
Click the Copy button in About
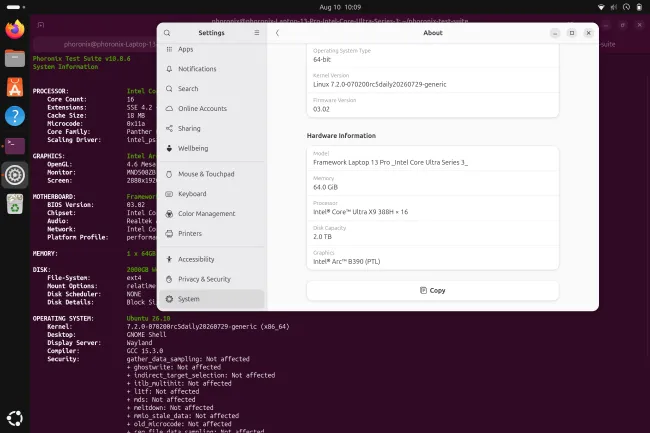point(433,290)
